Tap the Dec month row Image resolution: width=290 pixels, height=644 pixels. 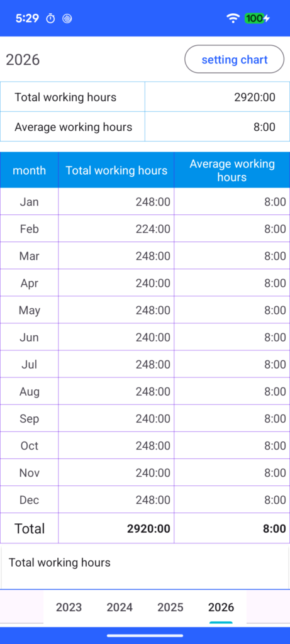[145, 500]
